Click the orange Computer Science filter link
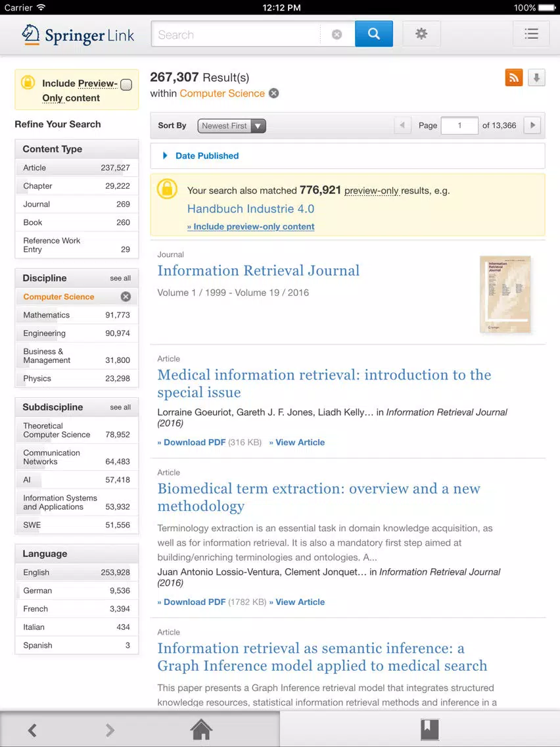The width and height of the screenshot is (560, 747). point(222,93)
